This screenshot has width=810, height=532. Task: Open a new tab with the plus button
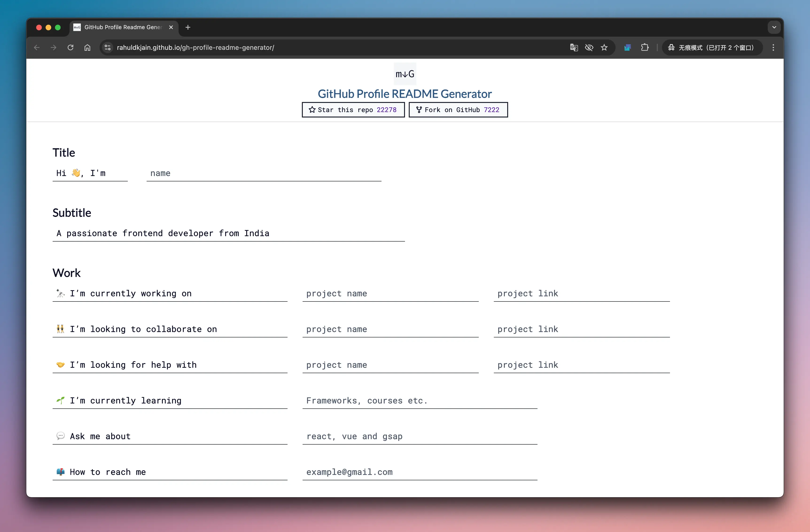[x=188, y=27]
